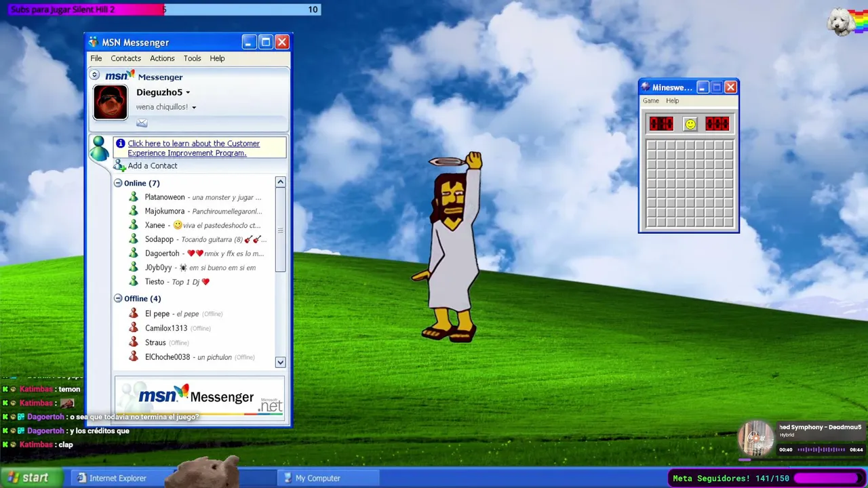The width and height of the screenshot is (868, 488).
Task: Click the Xanee contact status icon
Action: [x=134, y=225]
